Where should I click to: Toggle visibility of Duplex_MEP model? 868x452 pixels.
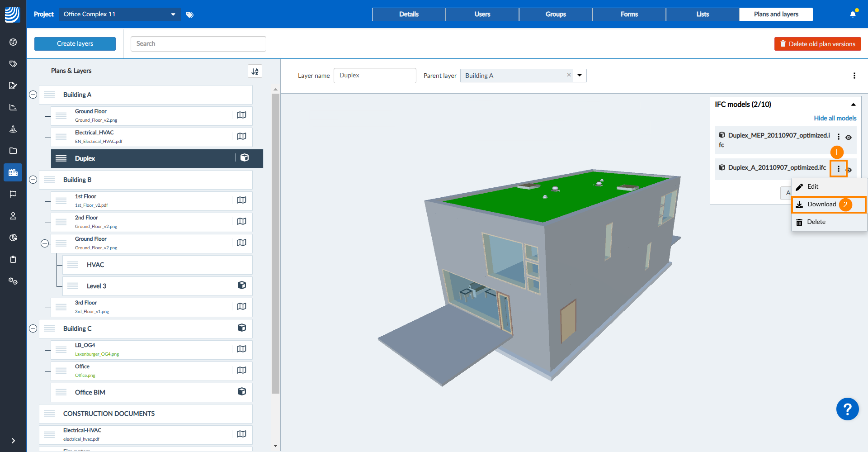coord(849,138)
